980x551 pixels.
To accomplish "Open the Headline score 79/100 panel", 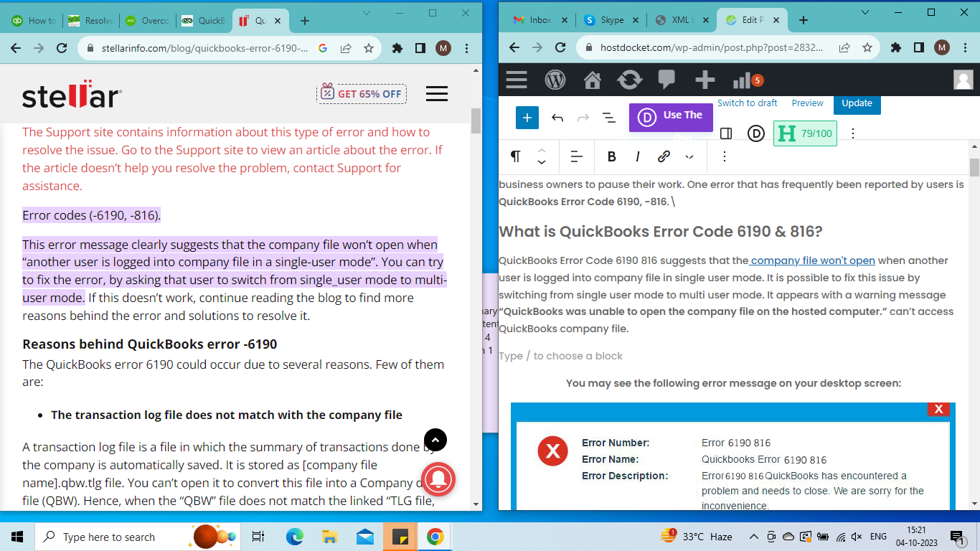I will click(x=805, y=133).
